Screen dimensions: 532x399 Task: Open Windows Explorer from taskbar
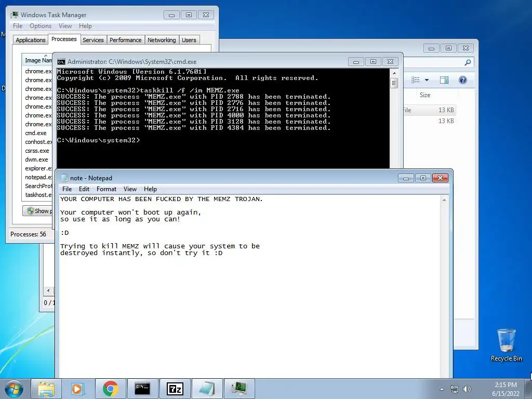click(46, 389)
